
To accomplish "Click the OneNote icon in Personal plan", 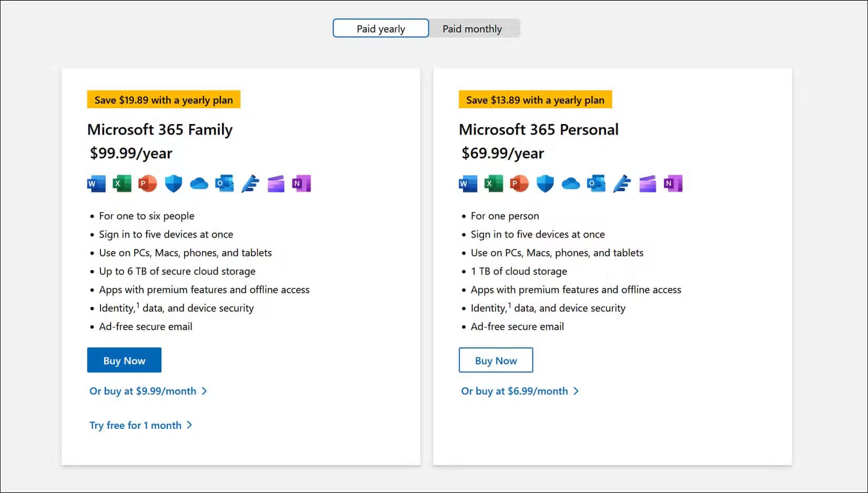I will (x=673, y=183).
